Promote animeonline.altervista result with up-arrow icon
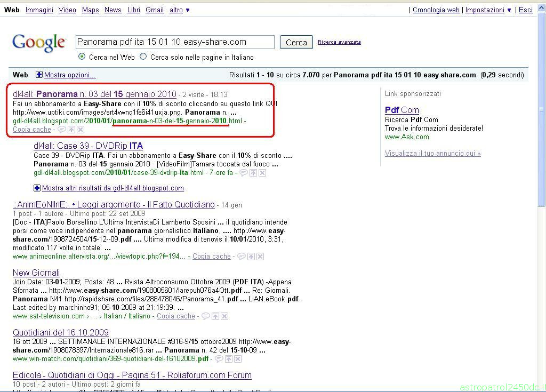This screenshot has height=392, width=546. [x=251, y=257]
